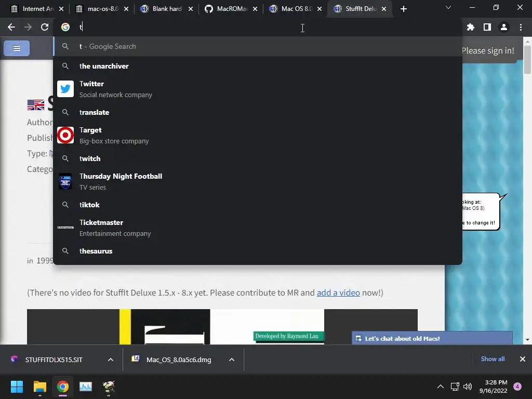Open the network status tray icon
This screenshot has height=399, width=532.
(455, 387)
